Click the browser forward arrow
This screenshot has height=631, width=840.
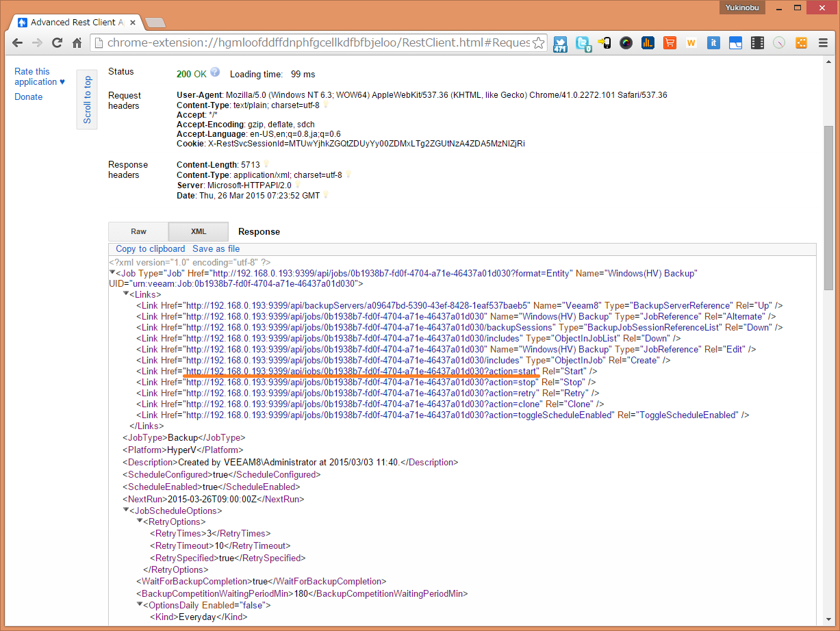pos(38,43)
